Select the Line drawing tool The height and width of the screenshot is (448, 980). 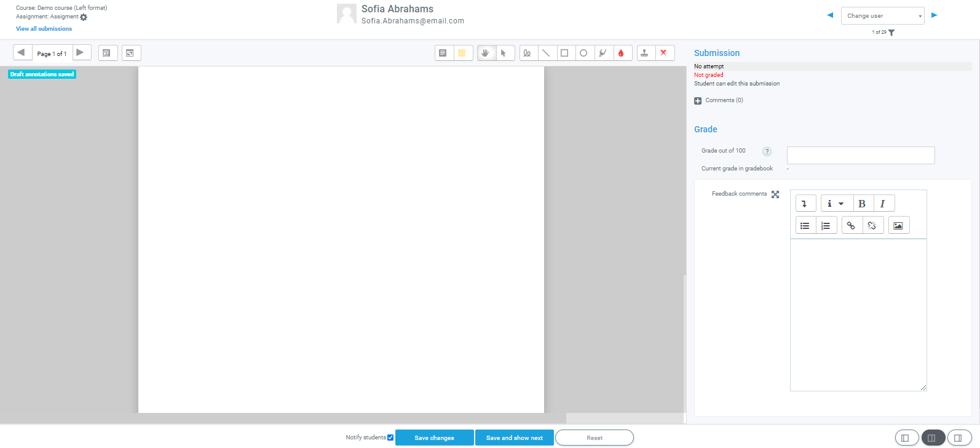[545, 54]
